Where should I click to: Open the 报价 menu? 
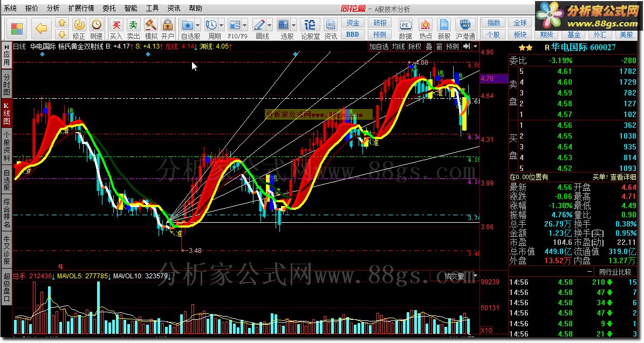32,8
